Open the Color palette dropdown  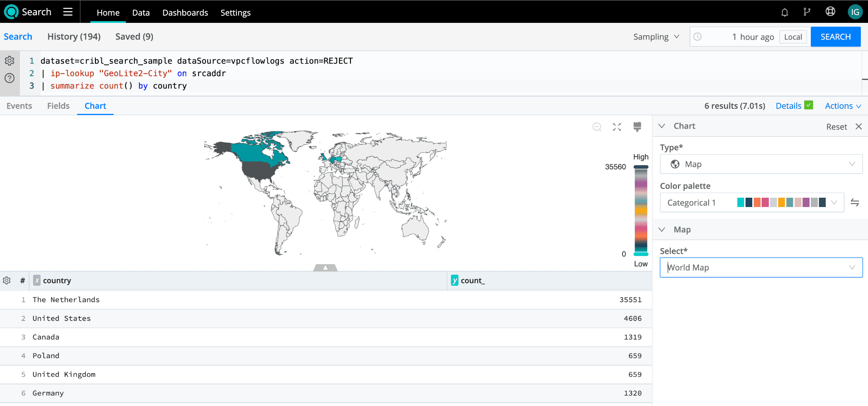751,203
